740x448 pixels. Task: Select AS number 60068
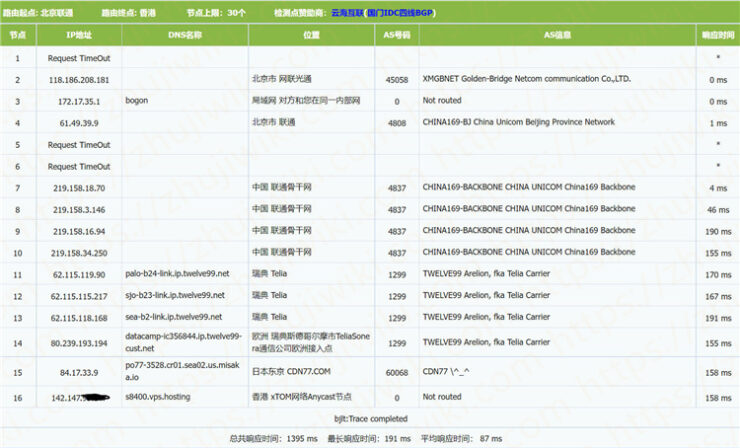tap(397, 372)
